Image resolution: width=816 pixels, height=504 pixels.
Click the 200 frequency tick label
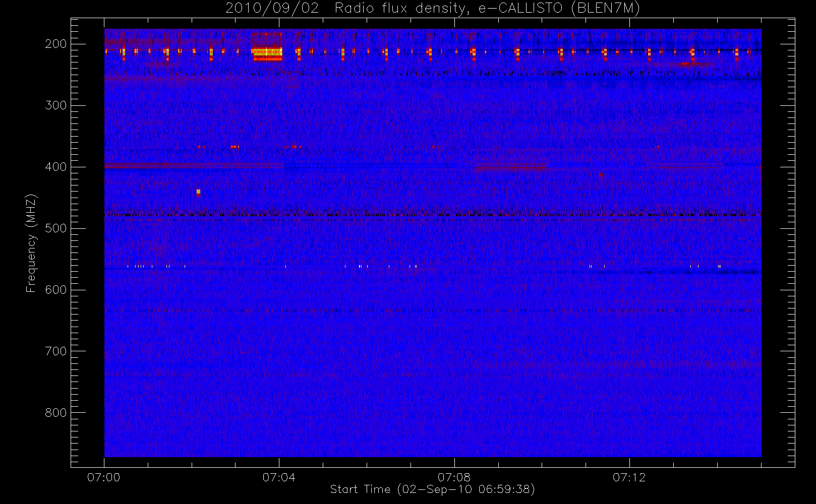[x=56, y=44]
